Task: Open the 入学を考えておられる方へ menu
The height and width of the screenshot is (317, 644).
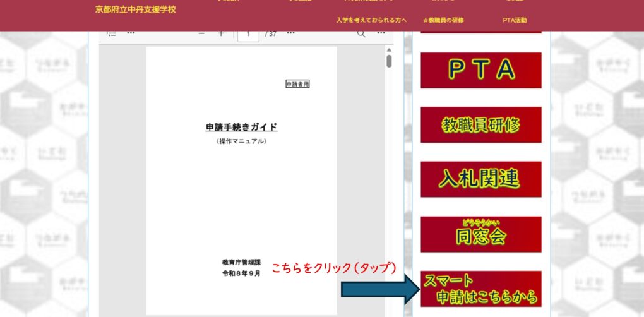Action: click(371, 20)
